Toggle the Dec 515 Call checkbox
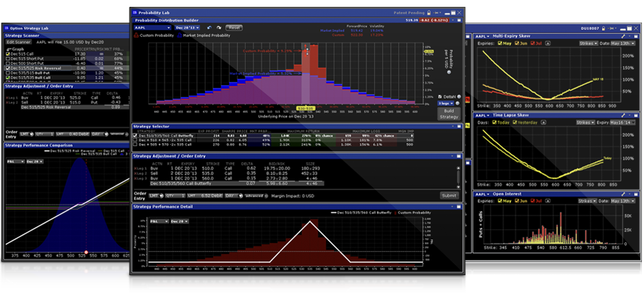 pos(8,54)
